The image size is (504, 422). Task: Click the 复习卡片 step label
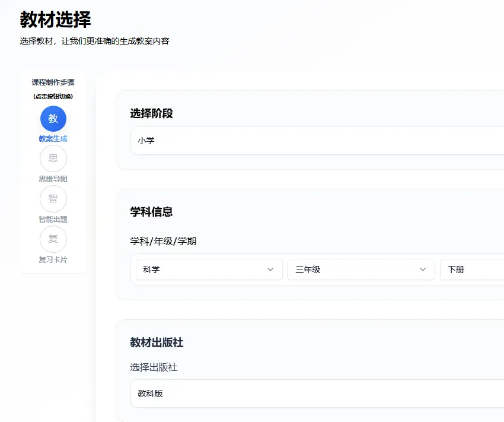coord(53,260)
